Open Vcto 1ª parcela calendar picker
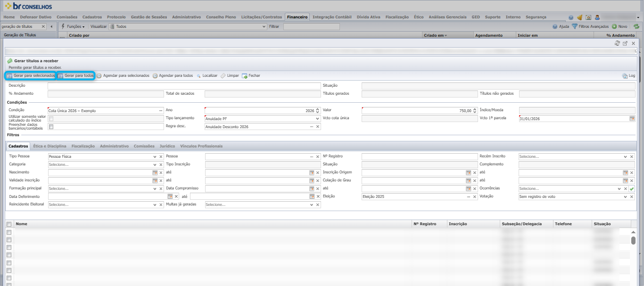 click(632, 119)
